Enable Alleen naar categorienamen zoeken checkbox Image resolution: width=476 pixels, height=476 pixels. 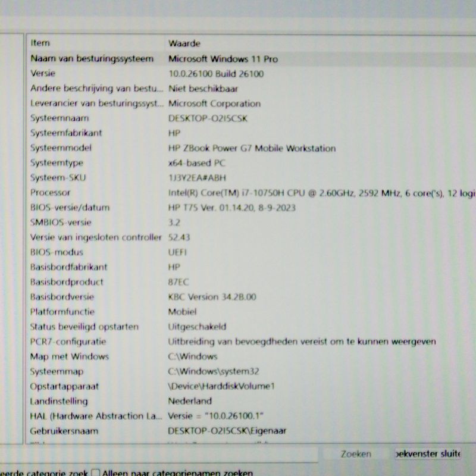96,473
